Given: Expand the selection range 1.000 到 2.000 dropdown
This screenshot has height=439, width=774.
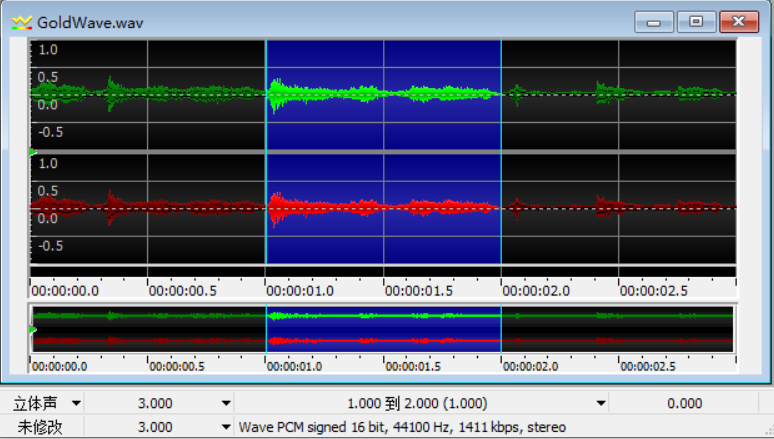Looking at the screenshot, I should pyautogui.click(x=600, y=403).
